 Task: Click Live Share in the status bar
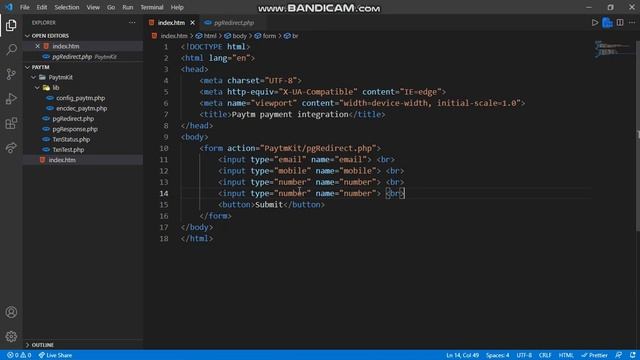[x=55, y=355]
